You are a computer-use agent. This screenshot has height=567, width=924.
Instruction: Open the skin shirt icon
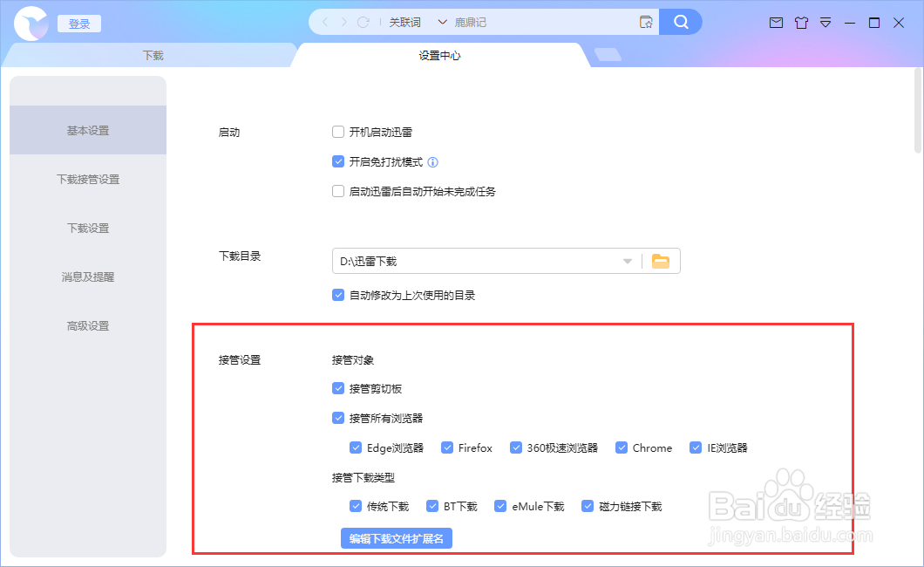[801, 23]
